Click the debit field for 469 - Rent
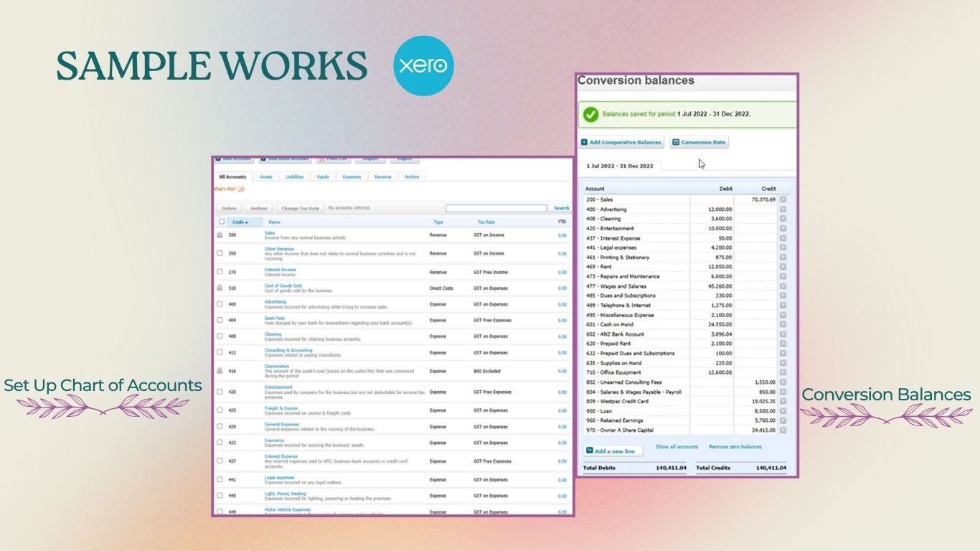980x551 pixels. pos(712,267)
